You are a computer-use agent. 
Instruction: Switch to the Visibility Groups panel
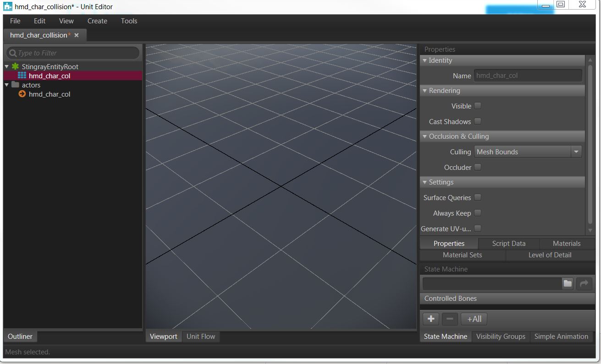click(x=501, y=336)
